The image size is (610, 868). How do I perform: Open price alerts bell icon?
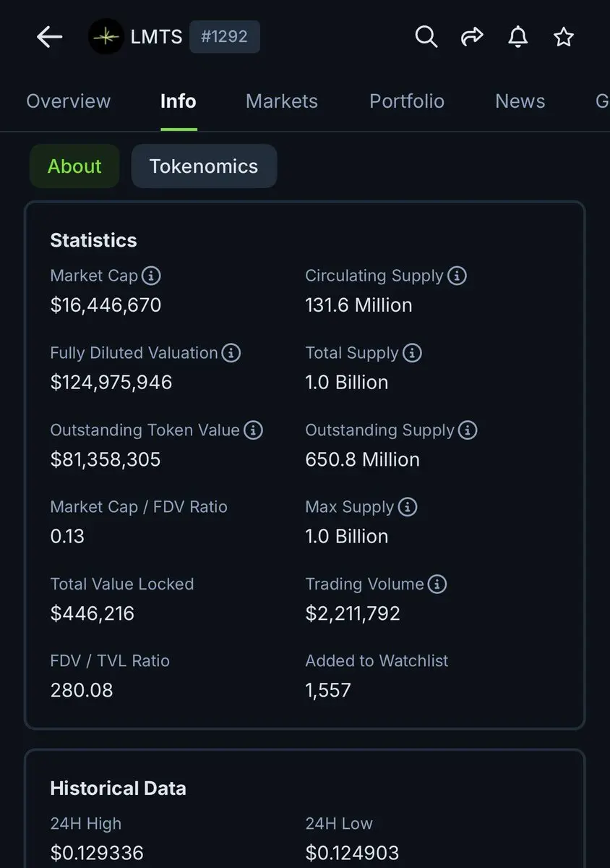click(x=517, y=37)
